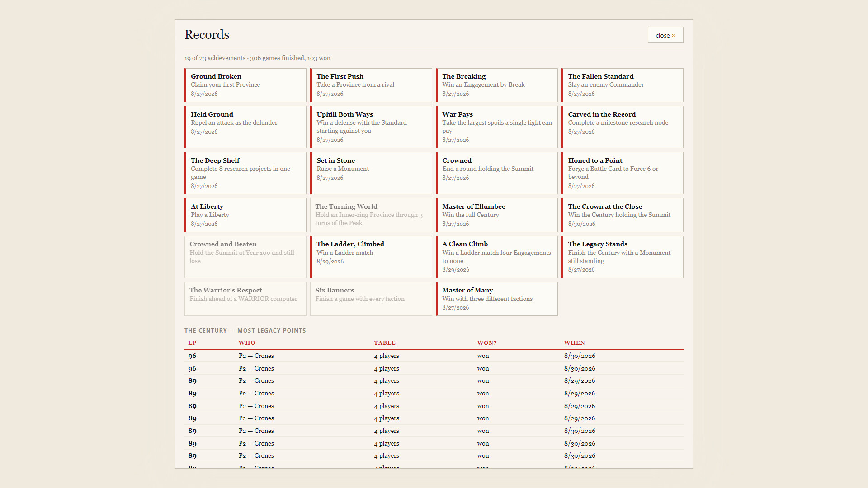The image size is (868, 488).
Task: Click the WHEN column header
Action: point(574,343)
